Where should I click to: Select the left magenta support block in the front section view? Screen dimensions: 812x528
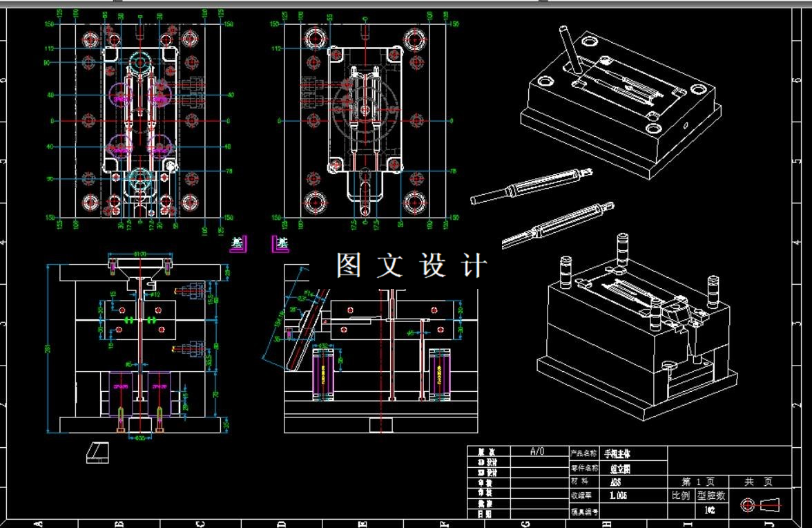pos(121,394)
